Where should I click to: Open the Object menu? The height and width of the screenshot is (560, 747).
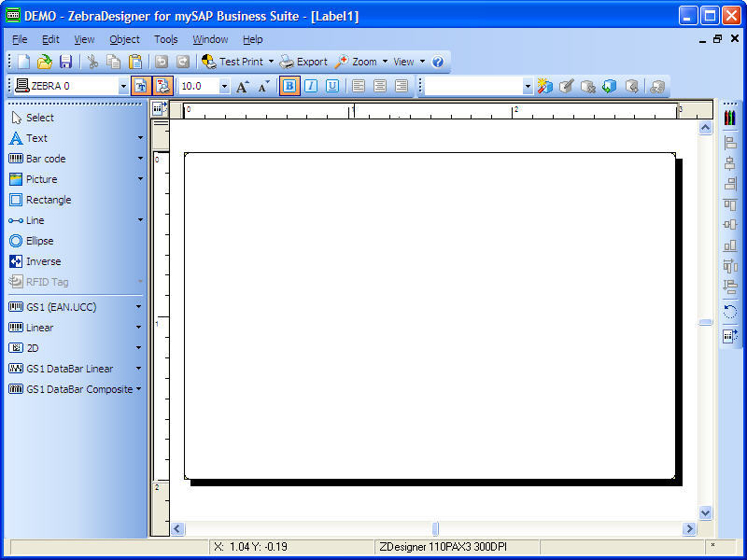coord(124,39)
